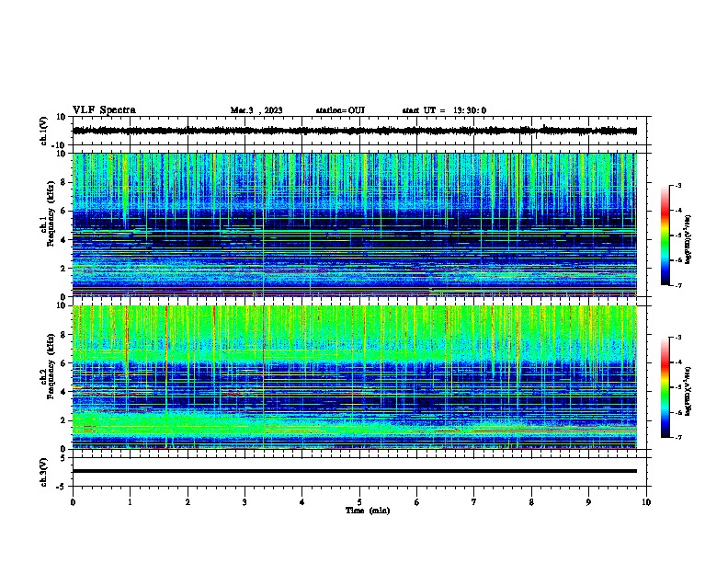The image size is (728, 563).
Task: Click the '2' tick on the time axis
Action: 188,502
